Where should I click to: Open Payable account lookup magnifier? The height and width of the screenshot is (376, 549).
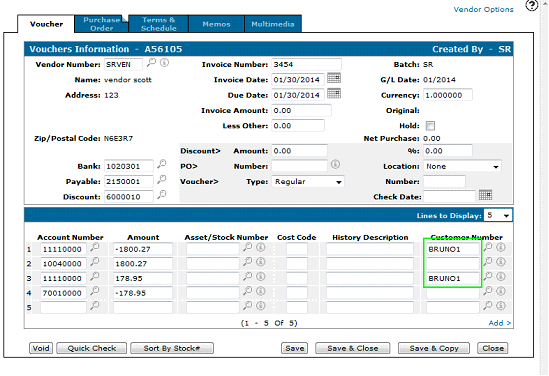pos(161,179)
